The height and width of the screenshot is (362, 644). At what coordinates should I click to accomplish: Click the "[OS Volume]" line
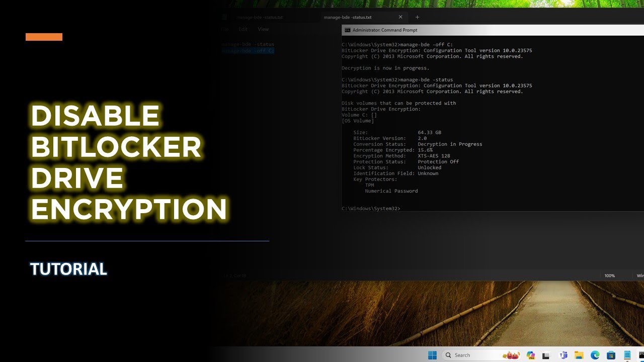coord(358,121)
